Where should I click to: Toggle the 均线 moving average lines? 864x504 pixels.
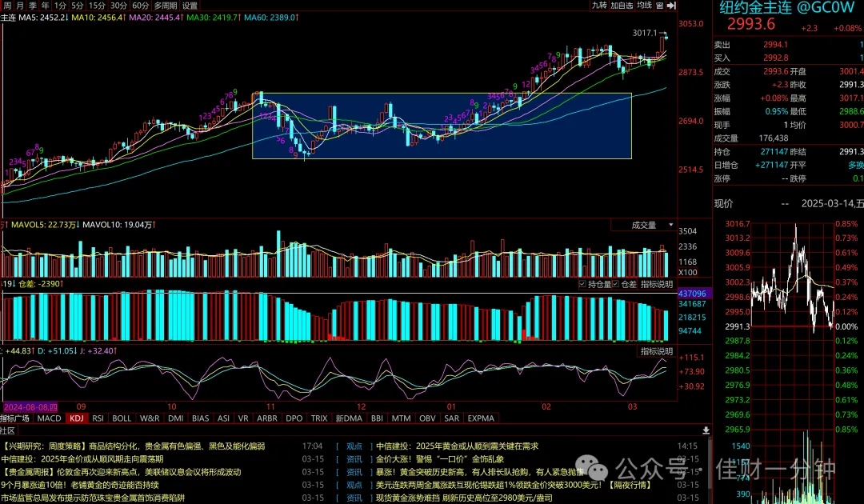(644, 6)
